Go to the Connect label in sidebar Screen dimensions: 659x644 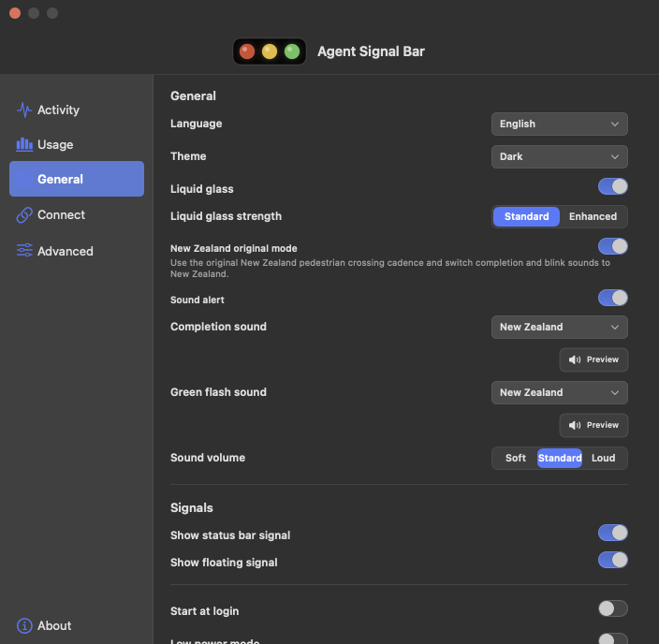62,214
